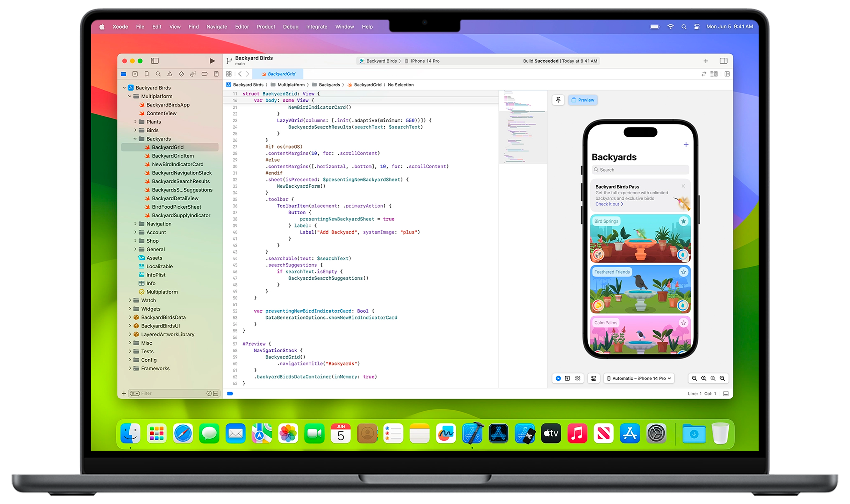The width and height of the screenshot is (850, 504).
Task: Expand the Birds folder
Action: (135, 130)
